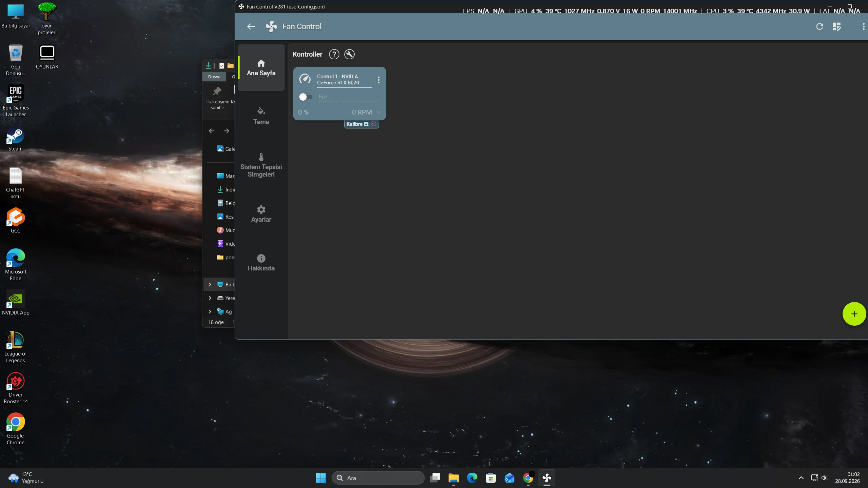This screenshot has height=488, width=868.
Task: Click the Ara search box on taskbar
Action: 378,478
